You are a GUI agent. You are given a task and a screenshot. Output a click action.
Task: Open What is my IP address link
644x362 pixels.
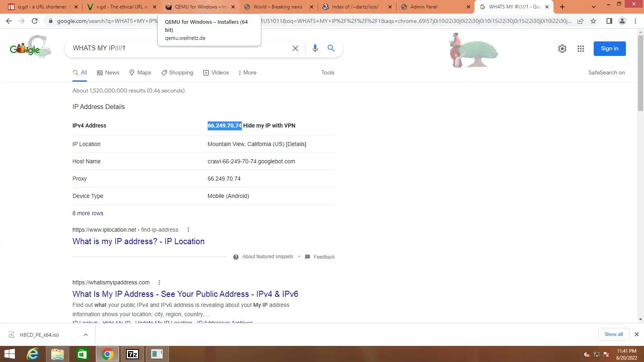[x=138, y=241]
